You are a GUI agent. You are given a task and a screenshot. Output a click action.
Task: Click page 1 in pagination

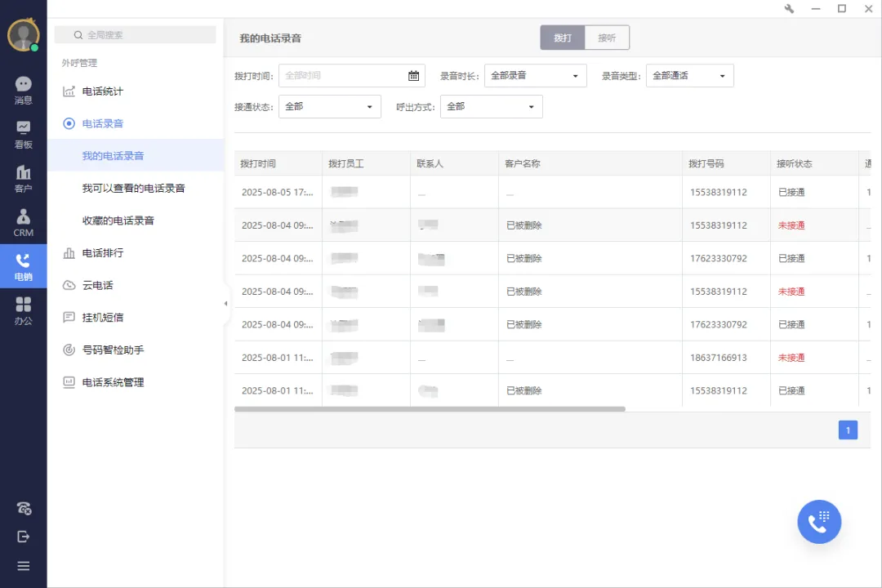848,430
